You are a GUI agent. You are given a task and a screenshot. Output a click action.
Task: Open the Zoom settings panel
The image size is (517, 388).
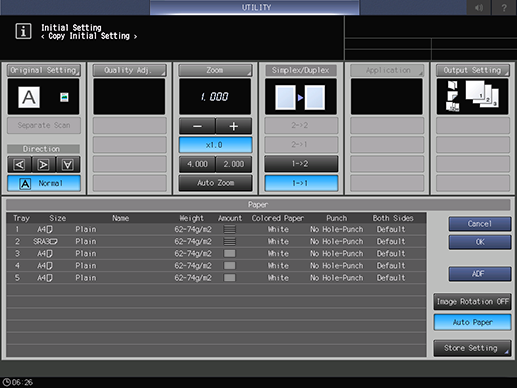pyautogui.click(x=215, y=70)
